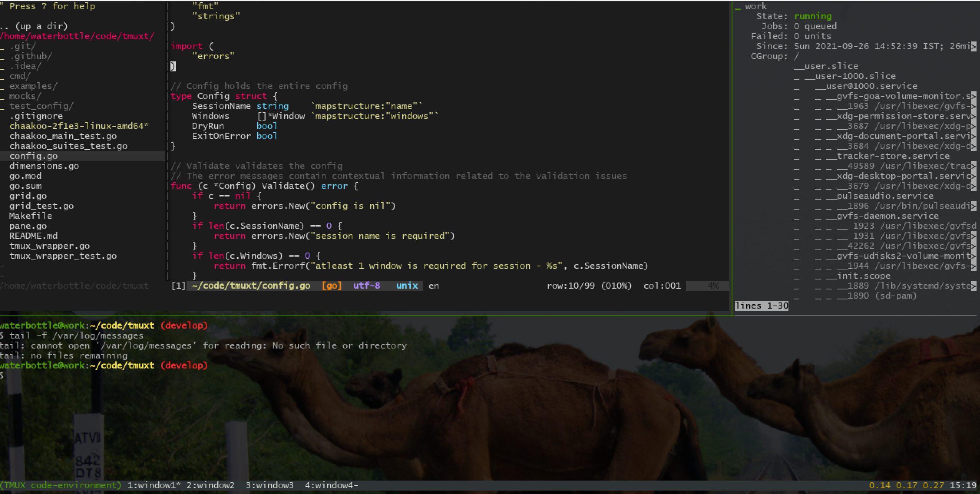The image size is (980, 494).
Task: Open the Makefile entry
Action: point(30,216)
